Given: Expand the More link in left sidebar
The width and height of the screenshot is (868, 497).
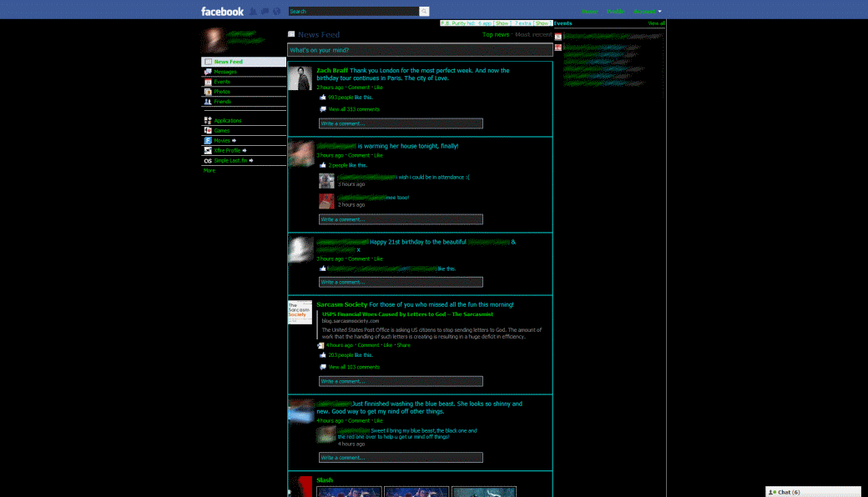Looking at the screenshot, I should [x=209, y=170].
